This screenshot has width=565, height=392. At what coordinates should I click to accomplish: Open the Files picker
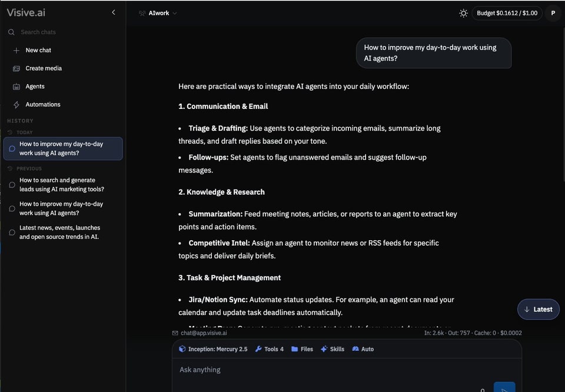tap(302, 349)
